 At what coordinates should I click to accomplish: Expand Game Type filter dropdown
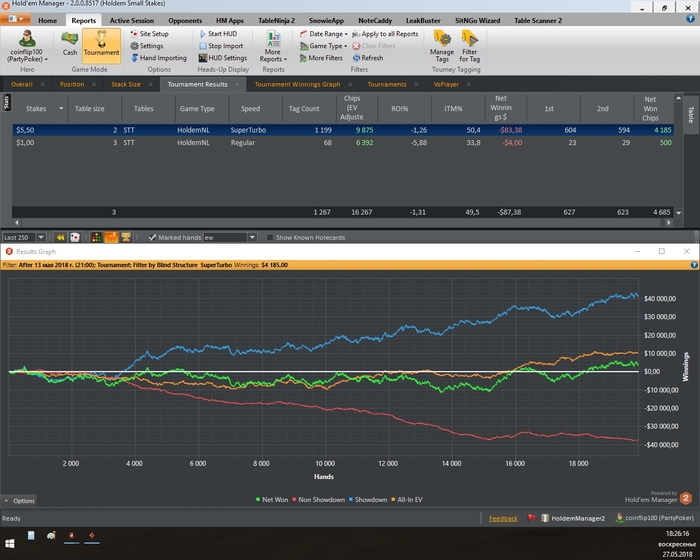[x=323, y=46]
